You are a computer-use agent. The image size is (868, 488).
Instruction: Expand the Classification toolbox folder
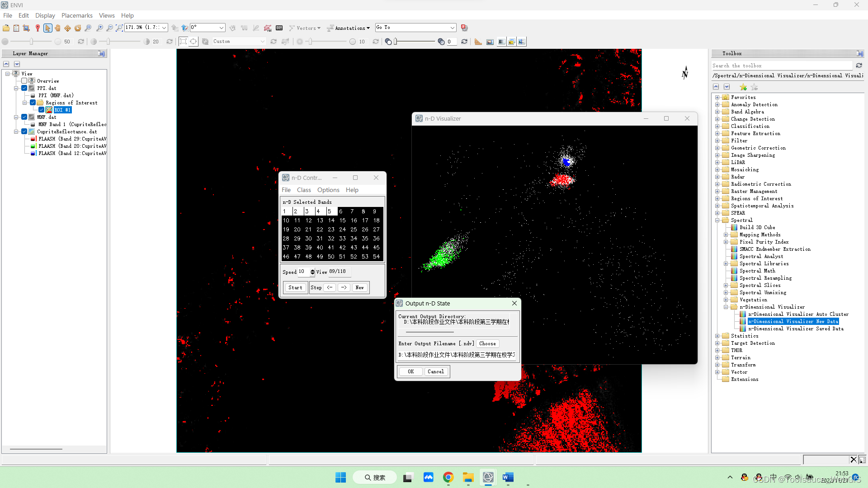717,126
